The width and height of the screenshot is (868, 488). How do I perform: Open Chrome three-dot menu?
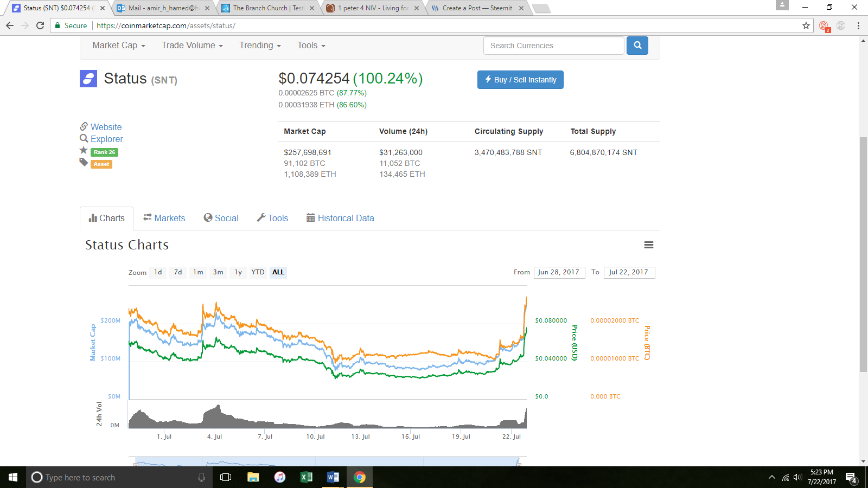tap(858, 25)
